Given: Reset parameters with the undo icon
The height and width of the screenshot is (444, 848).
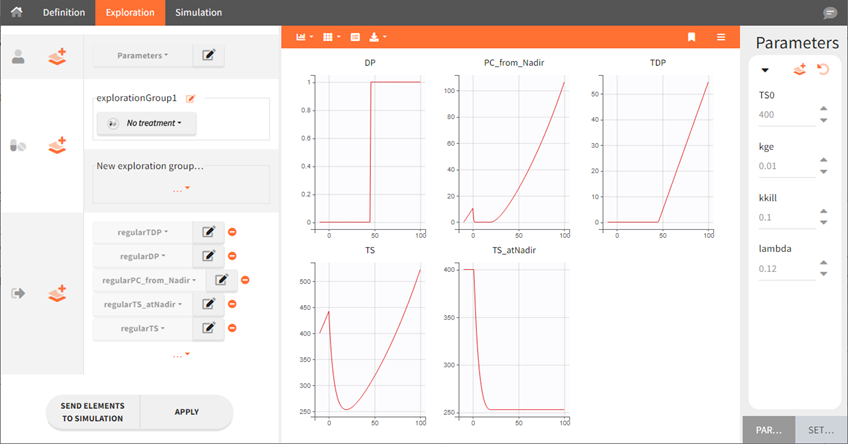Looking at the screenshot, I should (x=823, y=70).
